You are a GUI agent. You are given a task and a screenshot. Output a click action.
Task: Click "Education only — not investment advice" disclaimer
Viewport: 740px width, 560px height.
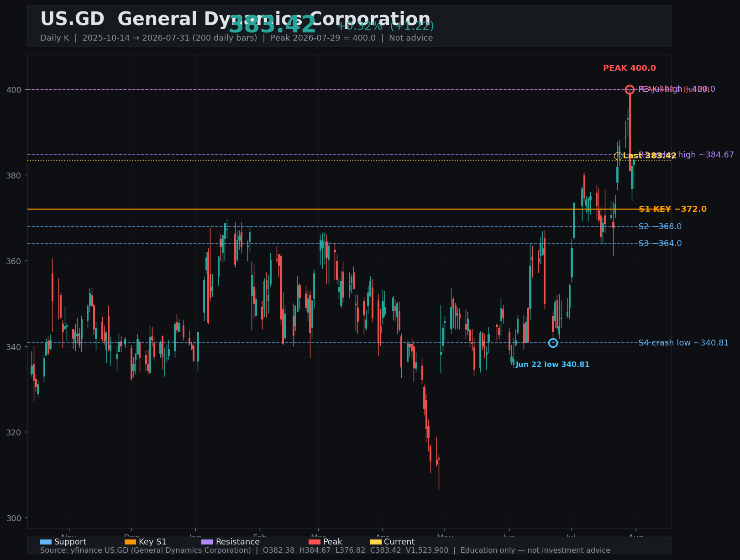pyautogui.click(x=535, y=550)
